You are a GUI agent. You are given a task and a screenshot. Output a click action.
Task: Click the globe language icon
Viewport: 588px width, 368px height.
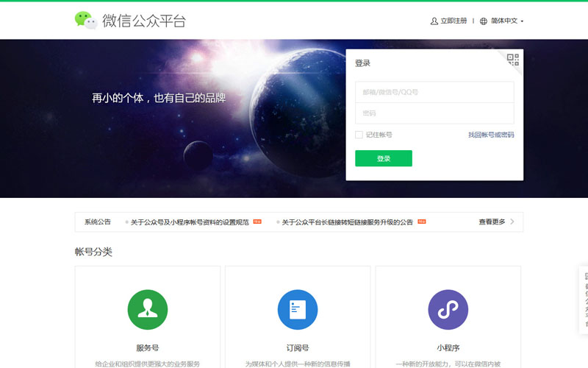click(x=484, y=21)
